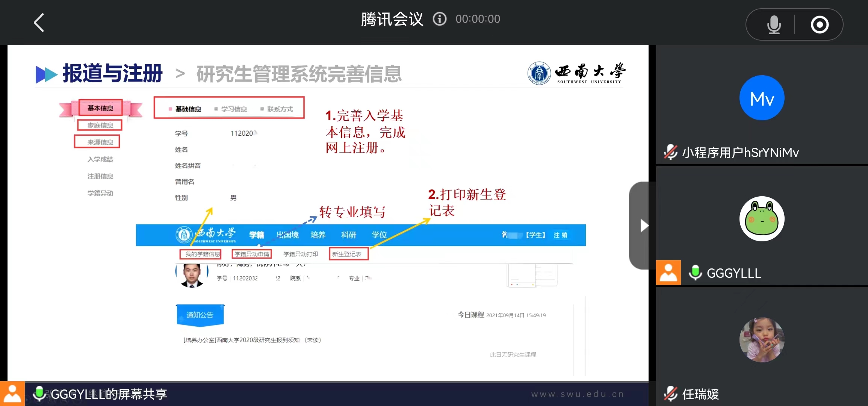Select the 基础信息 tab in the slide
The height and width of the screenshot is (406, 868).
pyautogui.click(x=188, y=109)
